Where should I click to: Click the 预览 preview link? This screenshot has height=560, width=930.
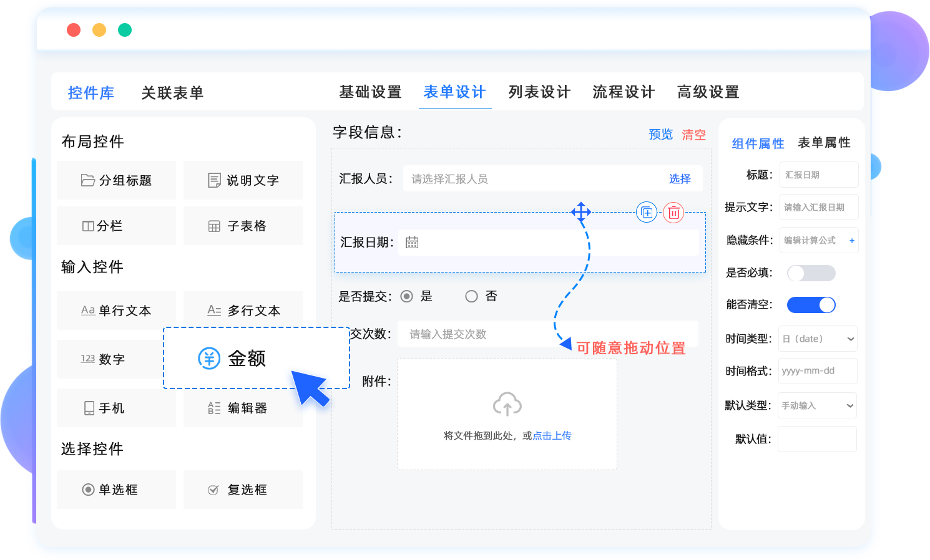(x=661, y=134)
